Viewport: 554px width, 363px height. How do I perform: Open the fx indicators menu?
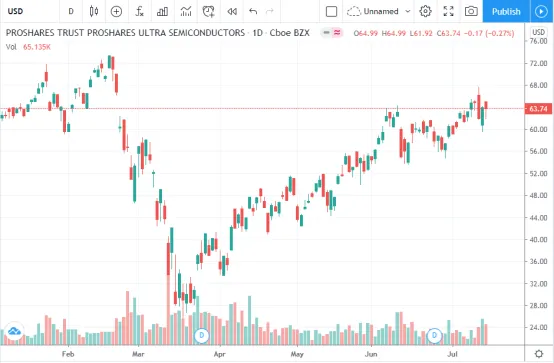tap(140, 11)
